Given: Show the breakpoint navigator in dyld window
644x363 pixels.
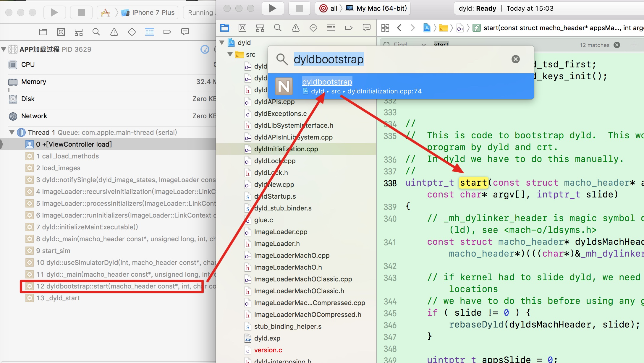Looking at the screenshot, I should click(349, 28).
